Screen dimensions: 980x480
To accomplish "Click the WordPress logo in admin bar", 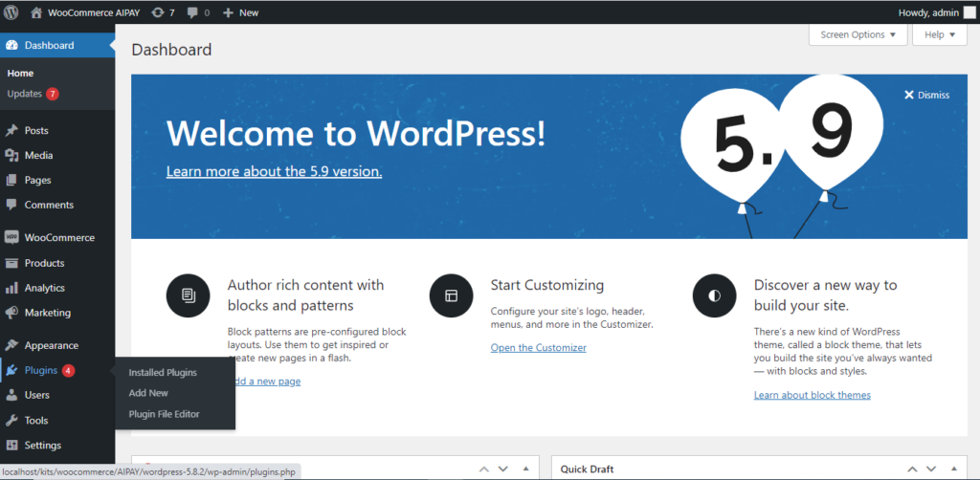I will 11,12.
